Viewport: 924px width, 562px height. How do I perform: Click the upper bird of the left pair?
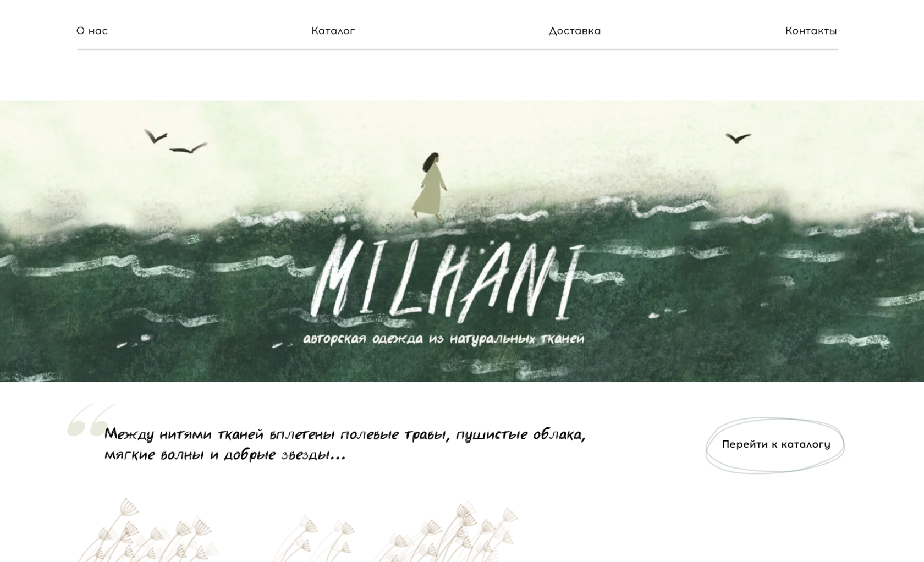tap(155, 135)
